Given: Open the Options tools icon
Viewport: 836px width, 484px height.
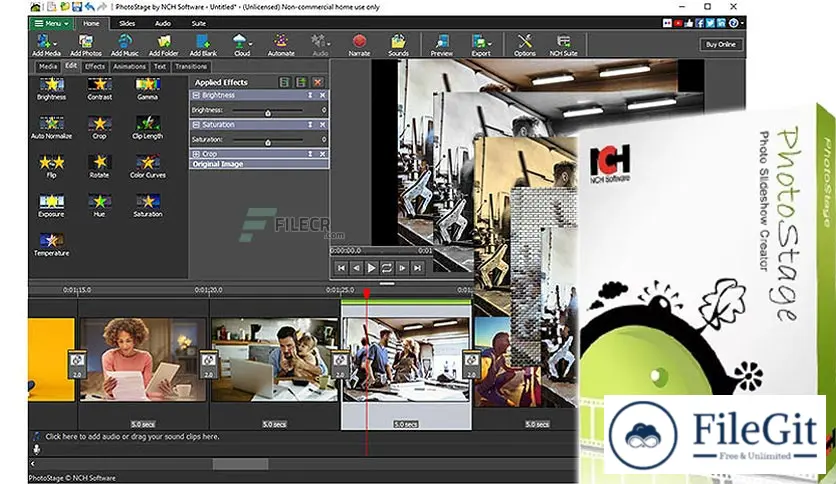Looking at the screenshot, I should [x=525, y=42].
